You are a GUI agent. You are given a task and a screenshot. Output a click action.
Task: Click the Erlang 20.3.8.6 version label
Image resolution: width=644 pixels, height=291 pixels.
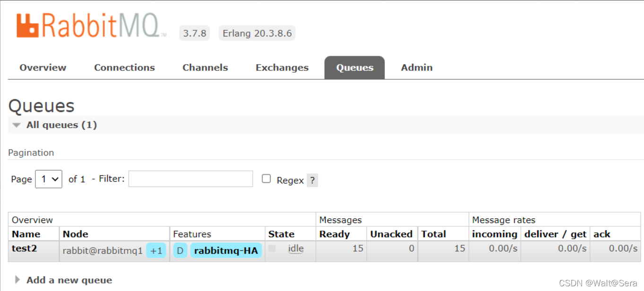coord(257,33)
